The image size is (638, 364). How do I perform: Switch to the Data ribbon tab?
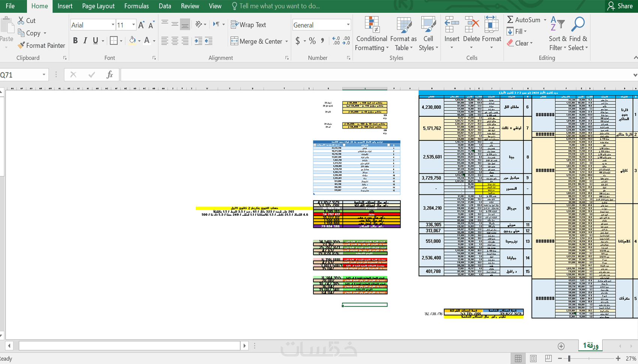[x=165, y=6]
